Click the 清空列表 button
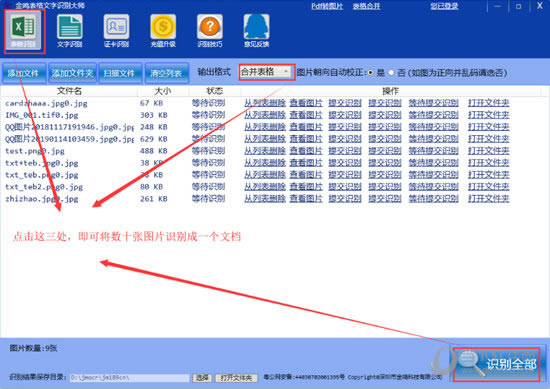Viewport: 550px width, 389px height. coord(166,73)
